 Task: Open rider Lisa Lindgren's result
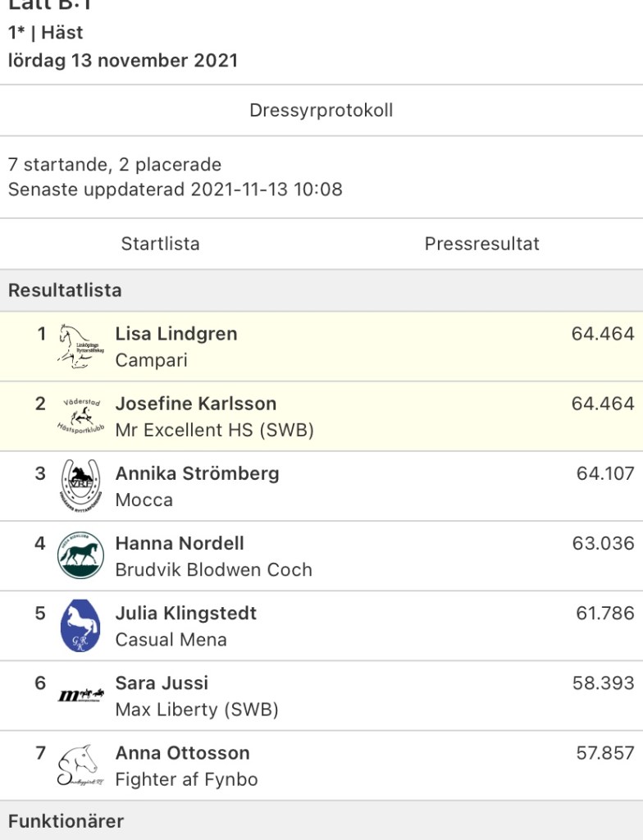pos(176,334)
